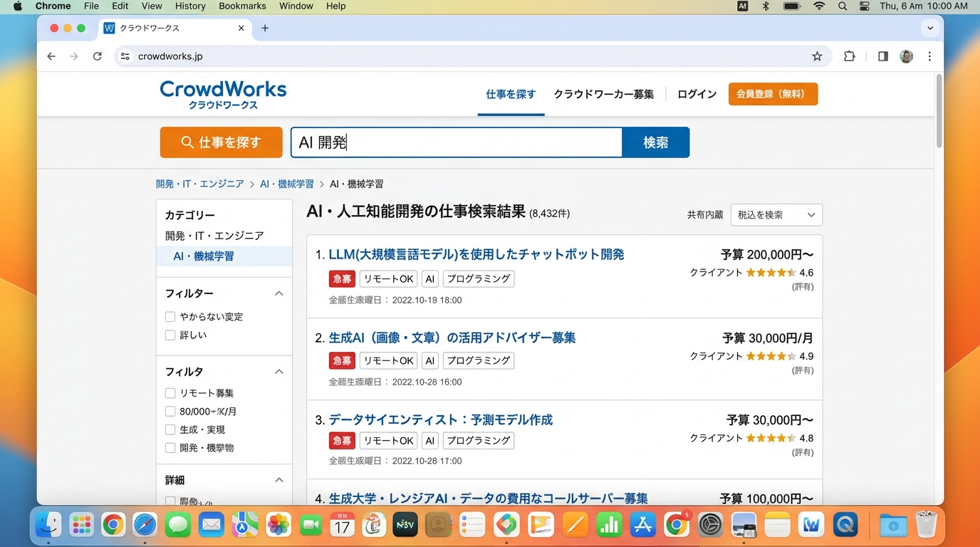The height and width of the screenshot is (547, 980).
Task: Open the 税込を検索 sort dropdown
Action: (x=776, y=214)
